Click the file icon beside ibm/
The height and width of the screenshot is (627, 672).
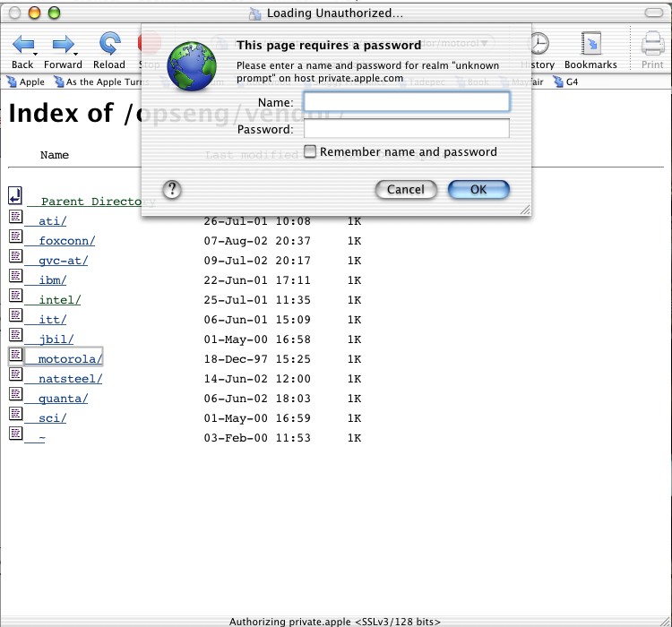(x=16, y=276)
